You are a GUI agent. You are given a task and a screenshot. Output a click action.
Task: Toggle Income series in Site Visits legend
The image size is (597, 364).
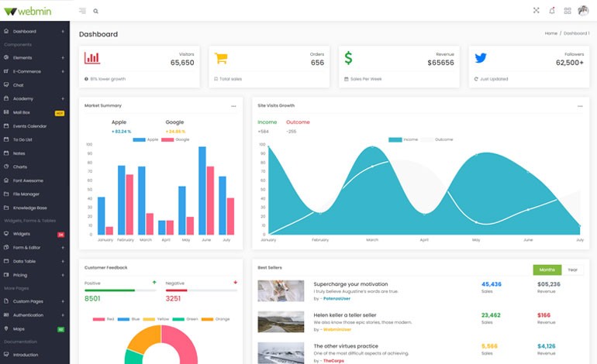[x=403, y=139]
